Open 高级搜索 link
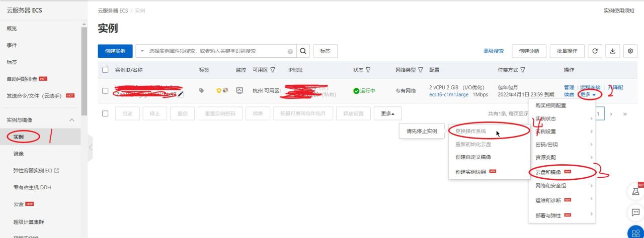Image resolution: width=644 pixels, height=238 pixels. (494, 51)
